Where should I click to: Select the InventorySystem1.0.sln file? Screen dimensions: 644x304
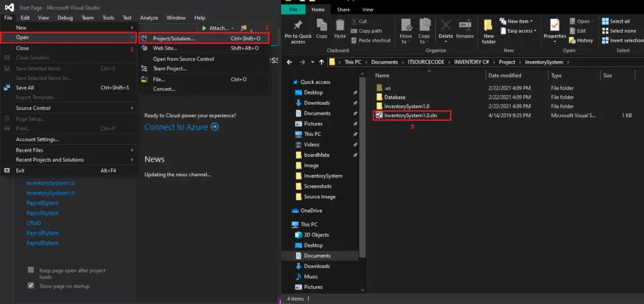click(x=413, y=115)
